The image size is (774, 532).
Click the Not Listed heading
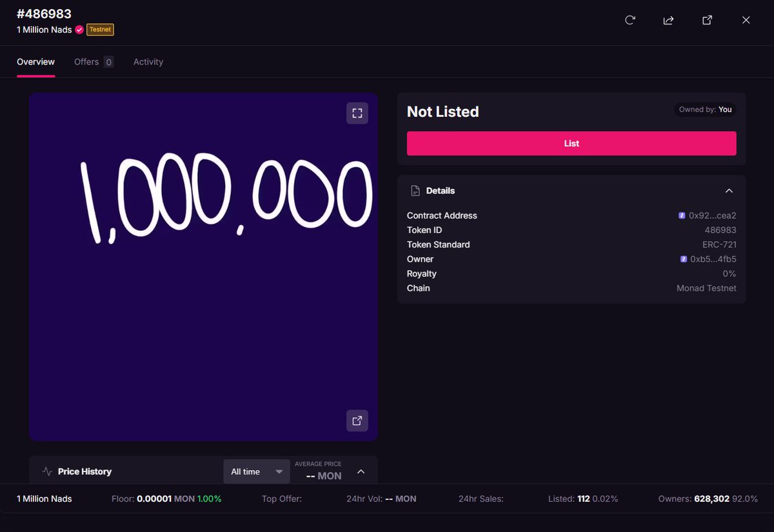pos(443,112)
